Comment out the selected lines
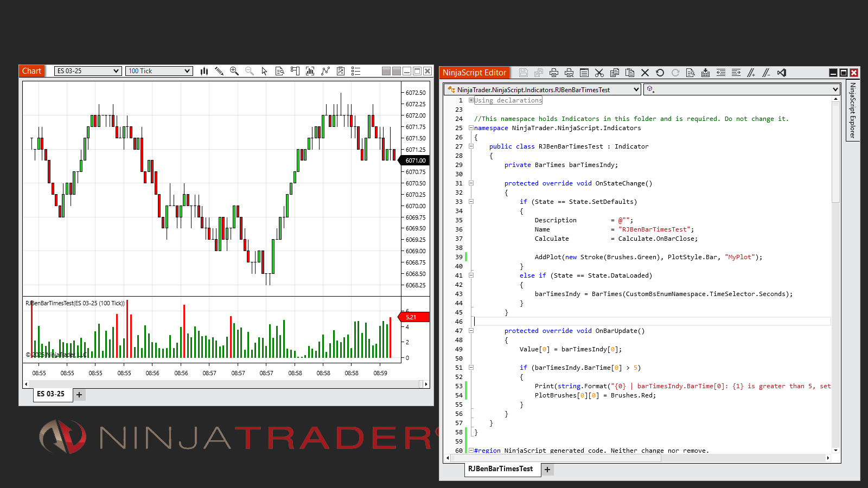Viewport: 868px width, 488px height. coord(751,73)
